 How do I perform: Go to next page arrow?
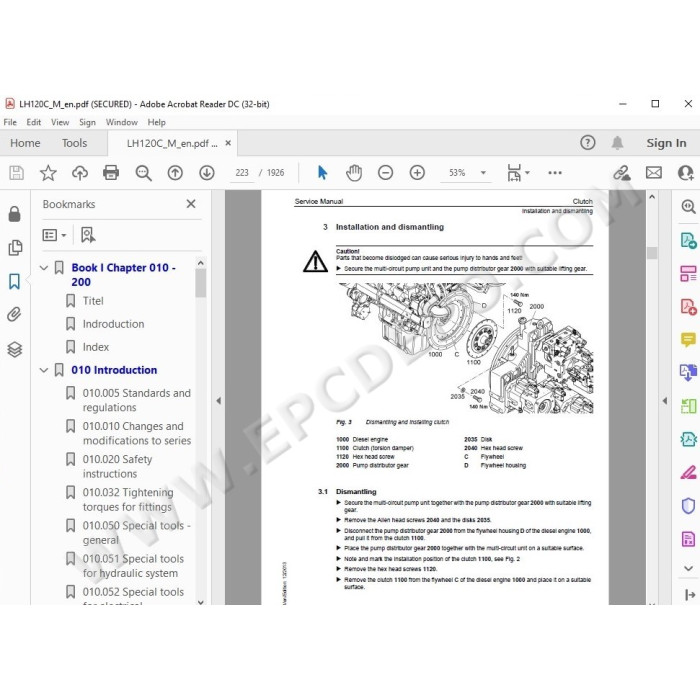pos(207,173)
